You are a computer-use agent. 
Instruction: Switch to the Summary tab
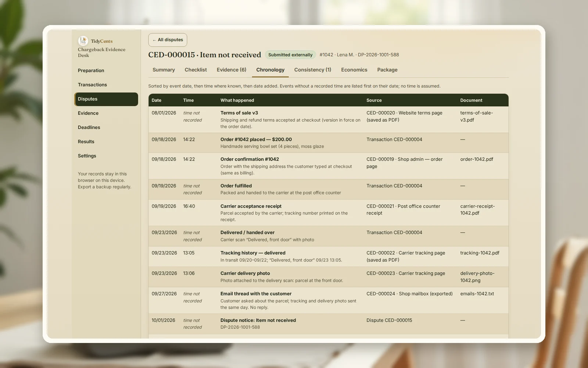[x=164, y=70]
